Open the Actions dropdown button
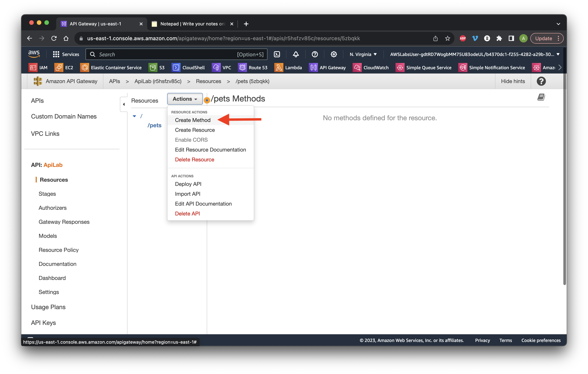 tap(185, 99)
